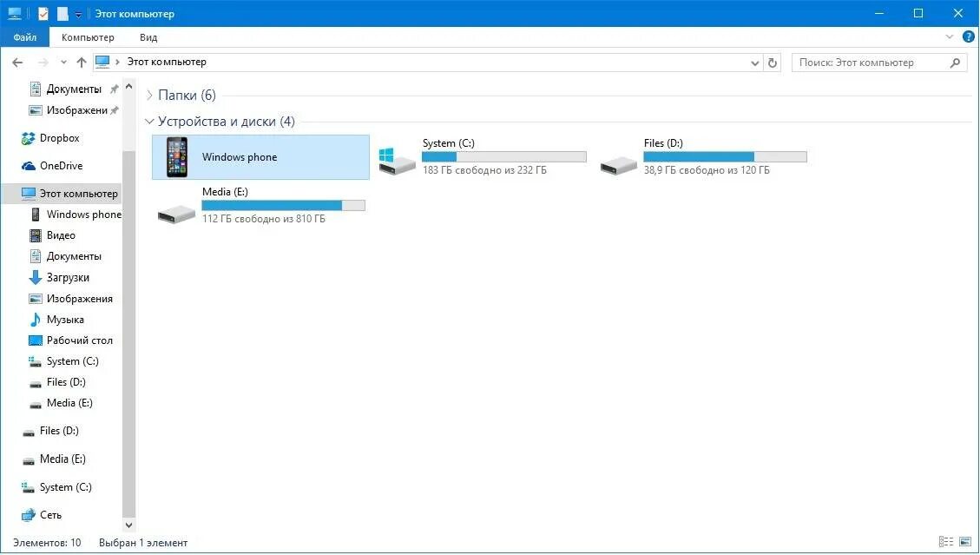The image size is (980, 555).
Task: Open the Файл menu
Action: [24, 37]
